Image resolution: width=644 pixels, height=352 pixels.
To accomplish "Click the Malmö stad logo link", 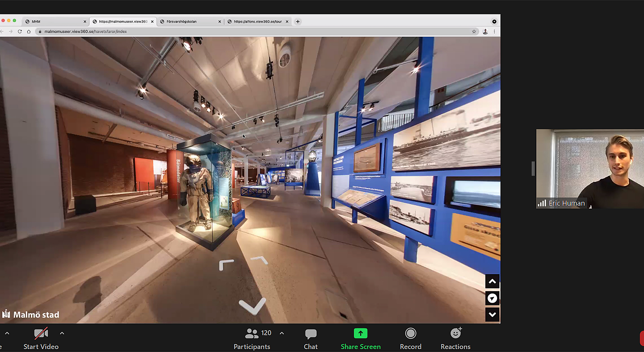I will pos(31,314).
